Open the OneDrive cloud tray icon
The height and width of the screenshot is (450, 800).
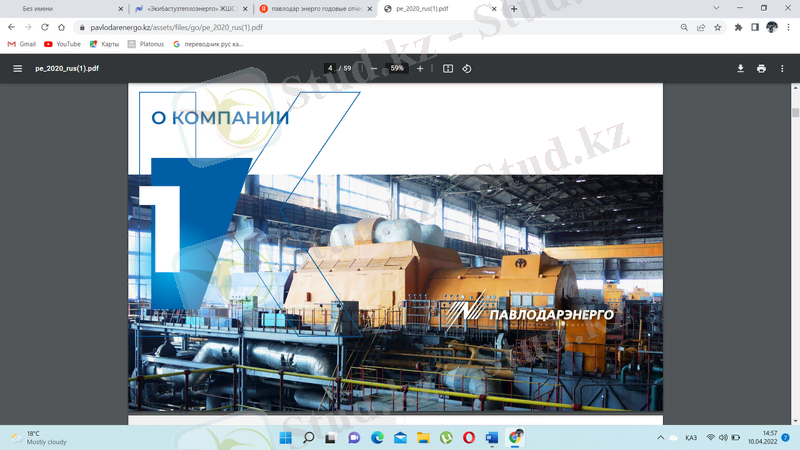tap(673, 438)
